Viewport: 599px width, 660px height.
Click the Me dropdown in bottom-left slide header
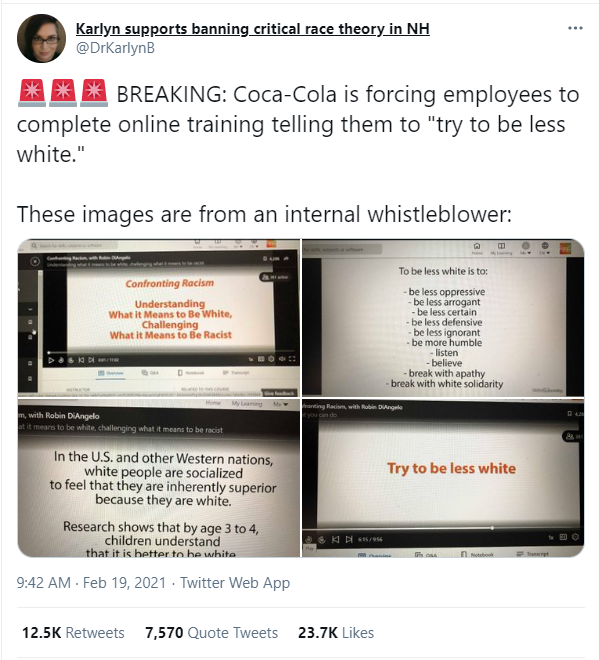click(x=280, y=404)
